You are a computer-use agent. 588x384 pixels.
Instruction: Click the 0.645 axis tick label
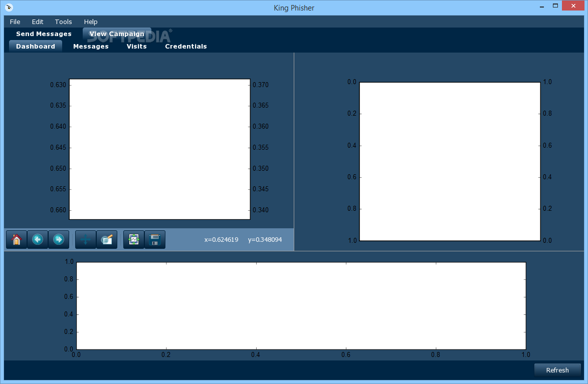(58, 148)
